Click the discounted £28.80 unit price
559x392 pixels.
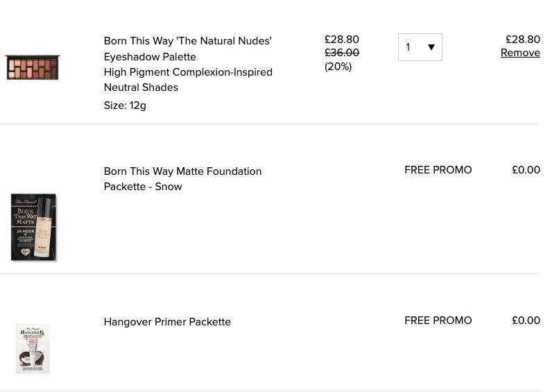[341, 40]
